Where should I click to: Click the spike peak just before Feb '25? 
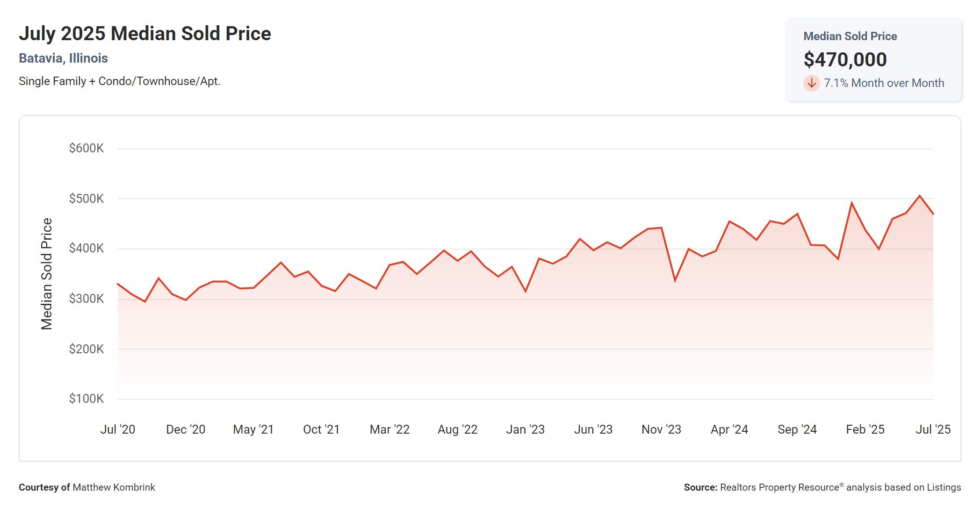852,203
